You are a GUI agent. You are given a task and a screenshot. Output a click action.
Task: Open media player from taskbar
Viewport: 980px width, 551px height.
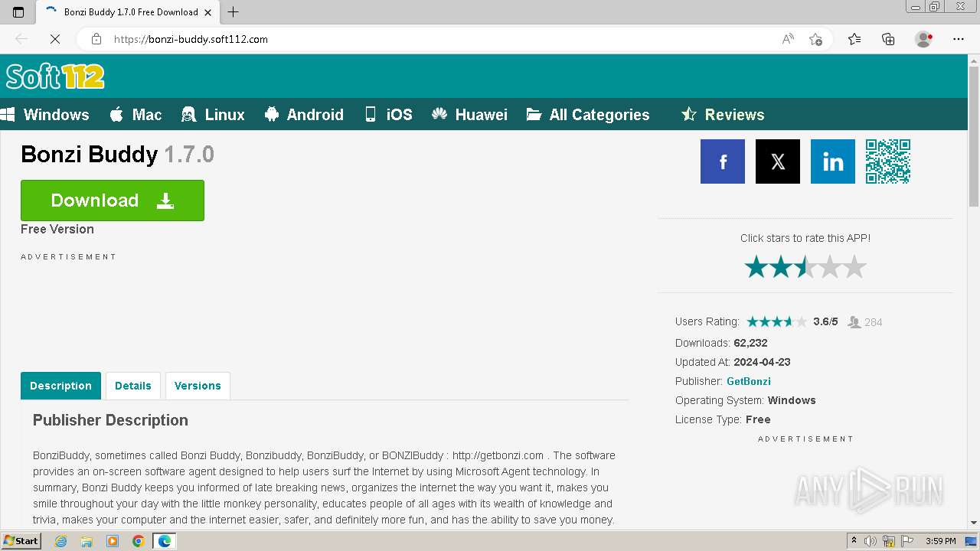(113, 541)
